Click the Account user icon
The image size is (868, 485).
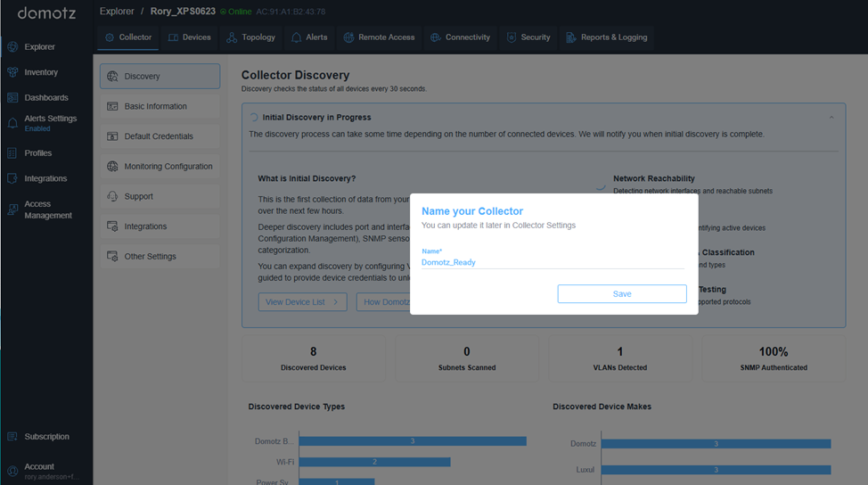[x=12, y=471]
